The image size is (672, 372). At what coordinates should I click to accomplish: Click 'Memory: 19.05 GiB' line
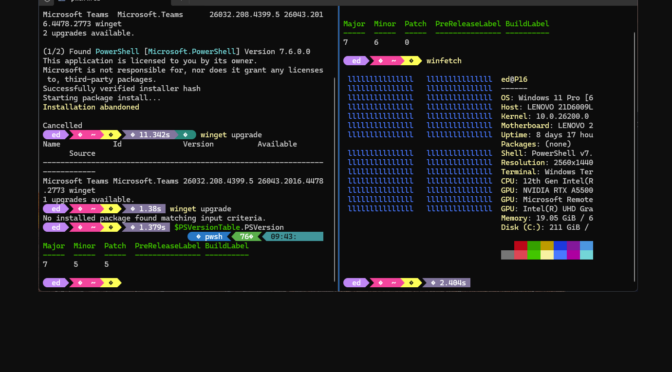click(547, 218)
